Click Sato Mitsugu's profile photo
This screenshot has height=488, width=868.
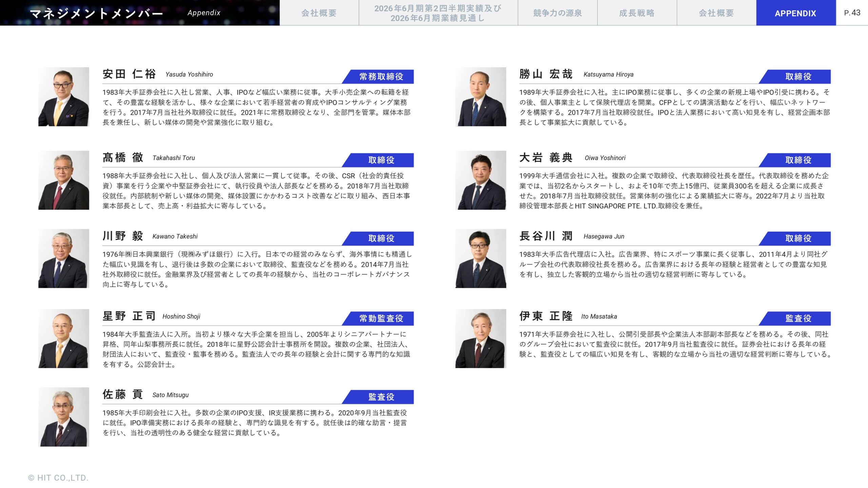63,417
